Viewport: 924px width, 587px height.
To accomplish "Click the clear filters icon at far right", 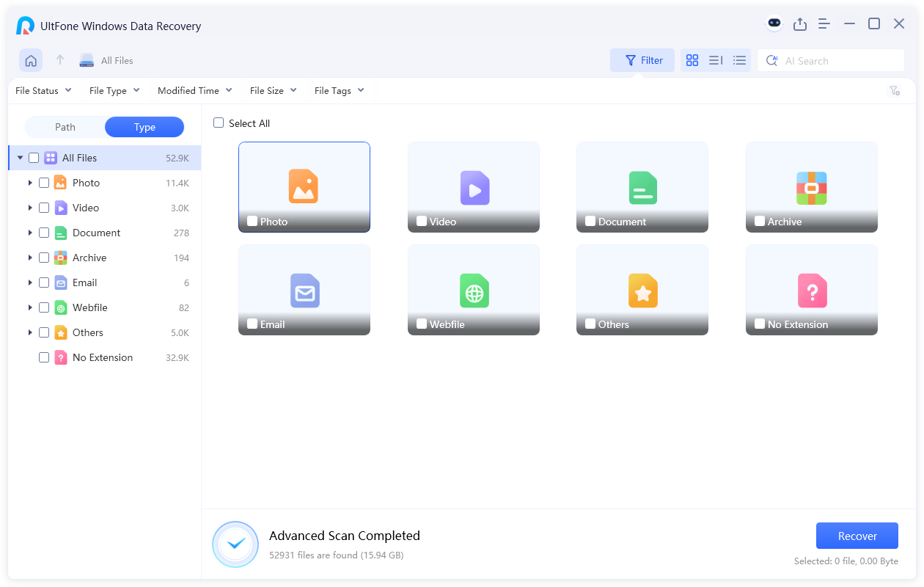I will pyautogui.click(x=895, y=91).
